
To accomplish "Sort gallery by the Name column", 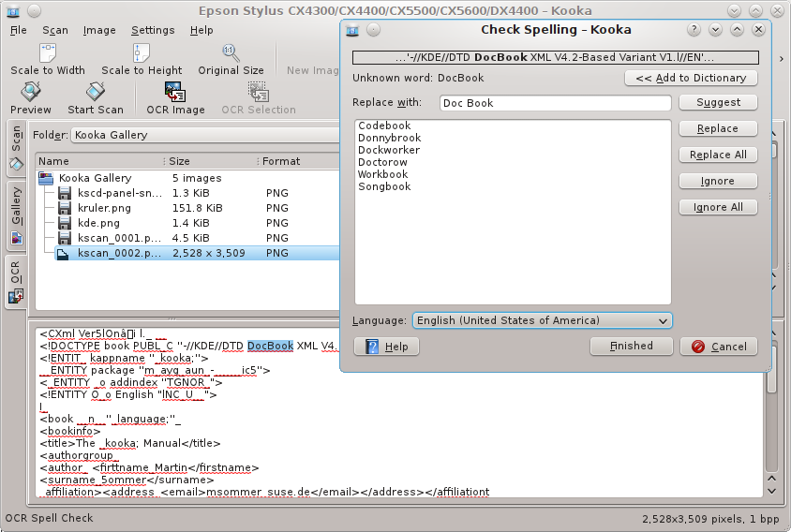I will pos(100,161).
